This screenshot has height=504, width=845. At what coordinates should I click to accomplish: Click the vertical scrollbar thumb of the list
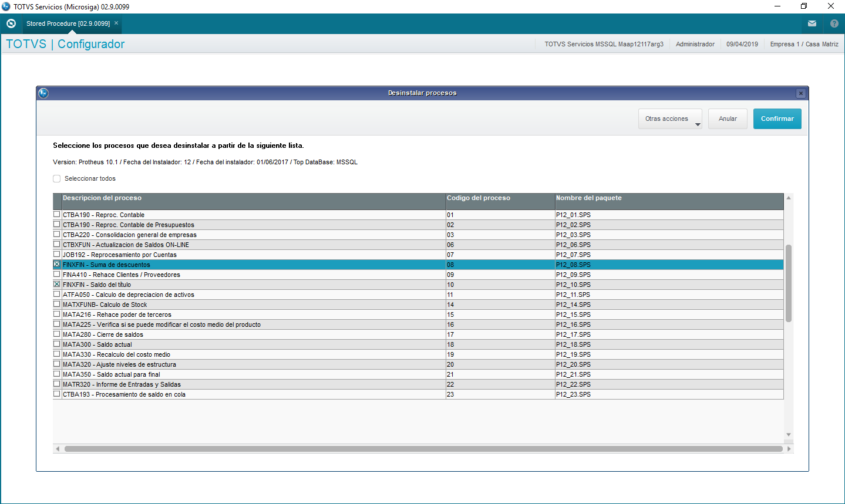789,283
